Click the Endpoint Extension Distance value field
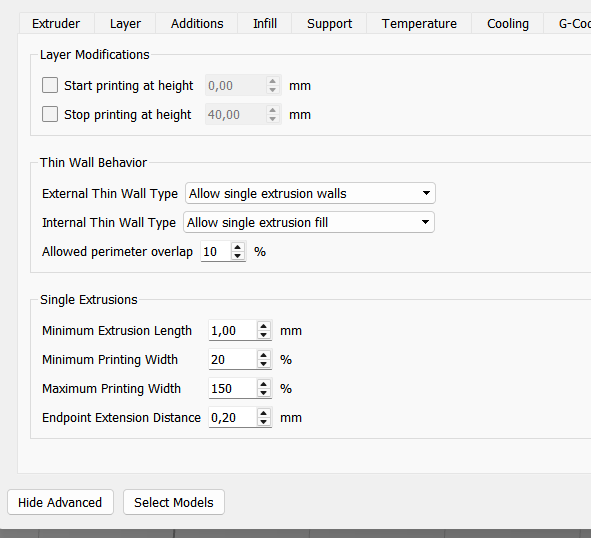591x538 pixels. tap(233, 418)
